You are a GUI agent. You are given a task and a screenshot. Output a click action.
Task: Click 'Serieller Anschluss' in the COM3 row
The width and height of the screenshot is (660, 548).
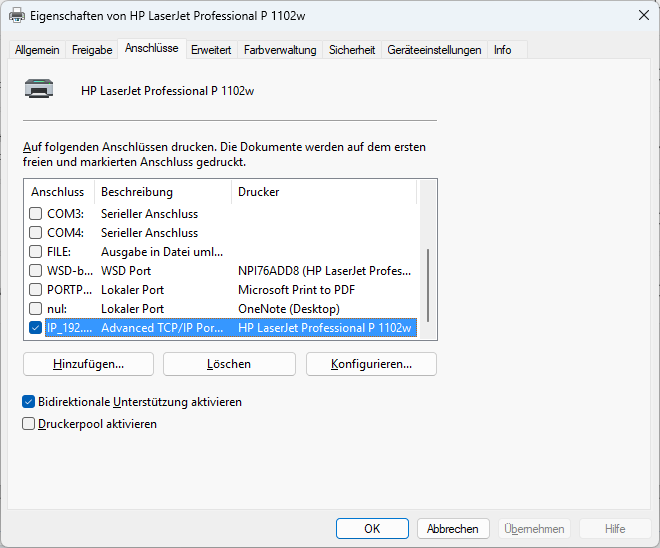pyautogui.click(x=149, y=214)
